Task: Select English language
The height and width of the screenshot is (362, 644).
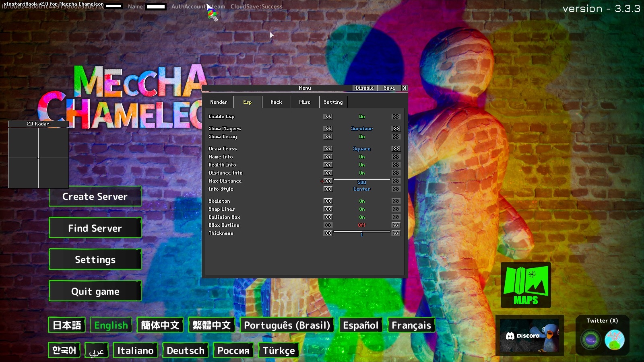Action: pos(111,325)
